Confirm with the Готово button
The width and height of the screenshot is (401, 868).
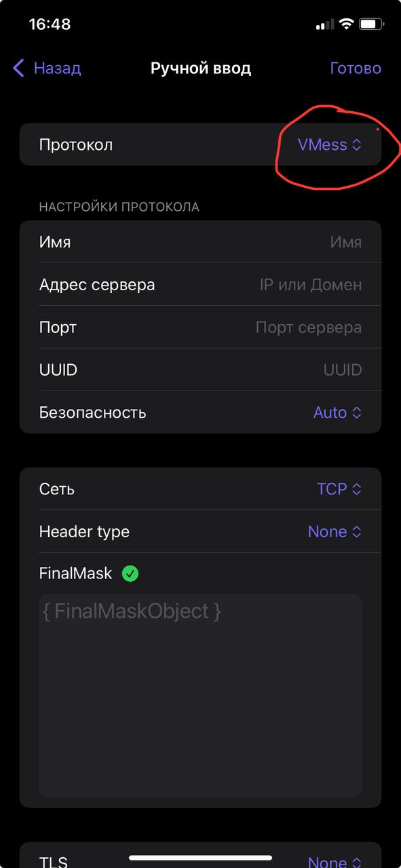pyautogui.click(x=356, y=68)
